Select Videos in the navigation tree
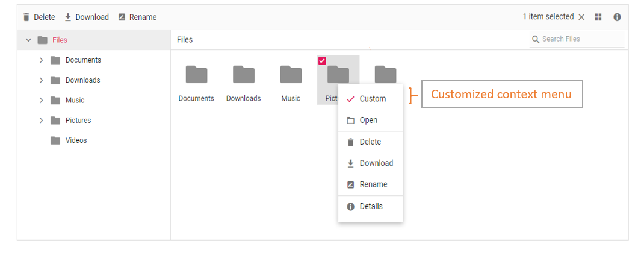The width and height of the screenshot is (644, 255). click(x=76, y=140)
